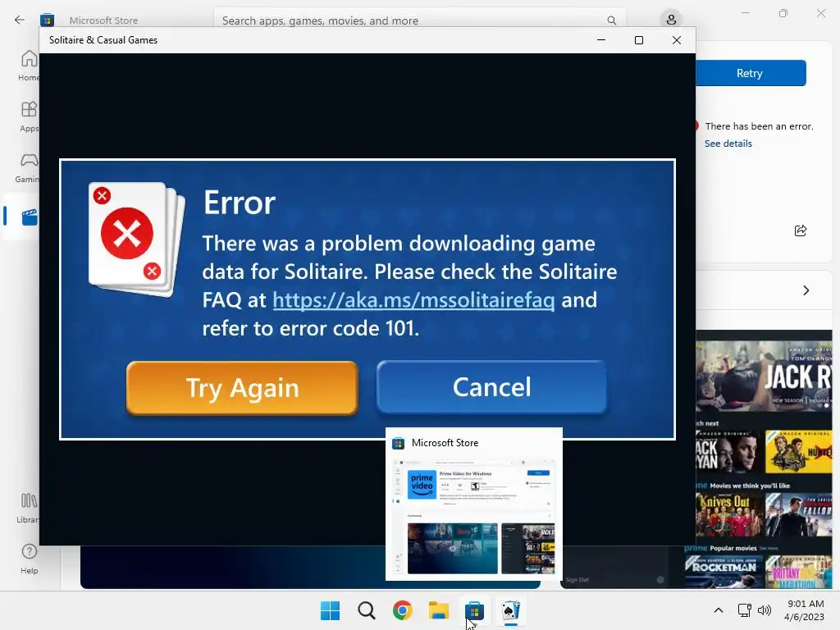Click the Rocketman movie poster thumbnail
Screen dimensions: 840x630
point(724,572)
